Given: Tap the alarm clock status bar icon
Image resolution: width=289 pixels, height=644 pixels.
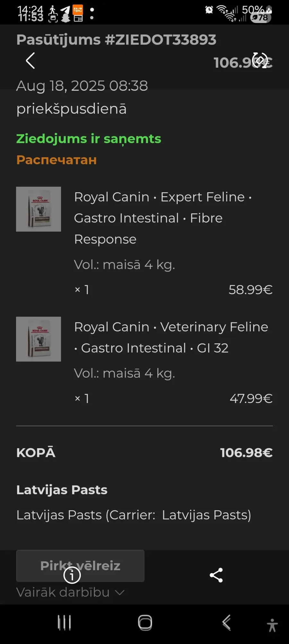Looking at the screenshot, I should pos(209,10).
